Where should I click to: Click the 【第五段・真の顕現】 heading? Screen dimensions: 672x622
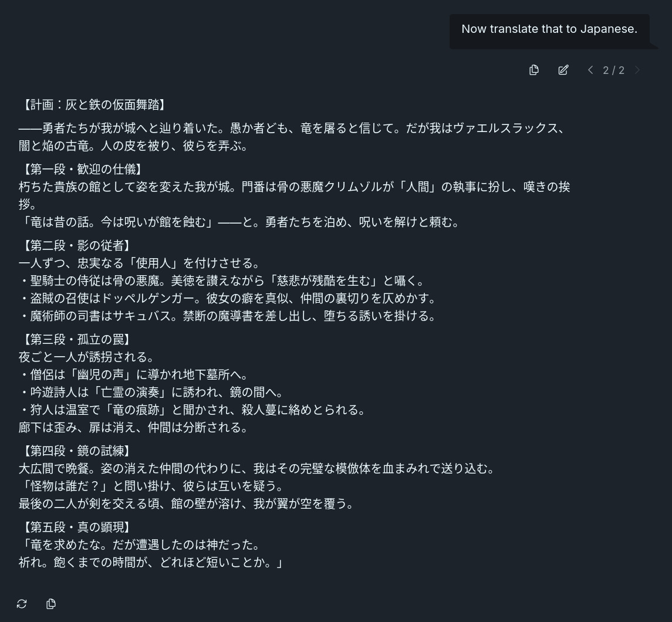76,527
